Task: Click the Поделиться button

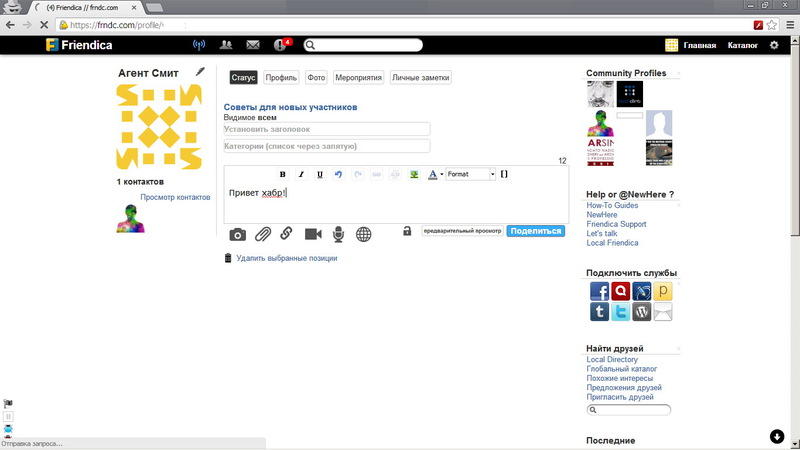Action: [x=536, y=231]
